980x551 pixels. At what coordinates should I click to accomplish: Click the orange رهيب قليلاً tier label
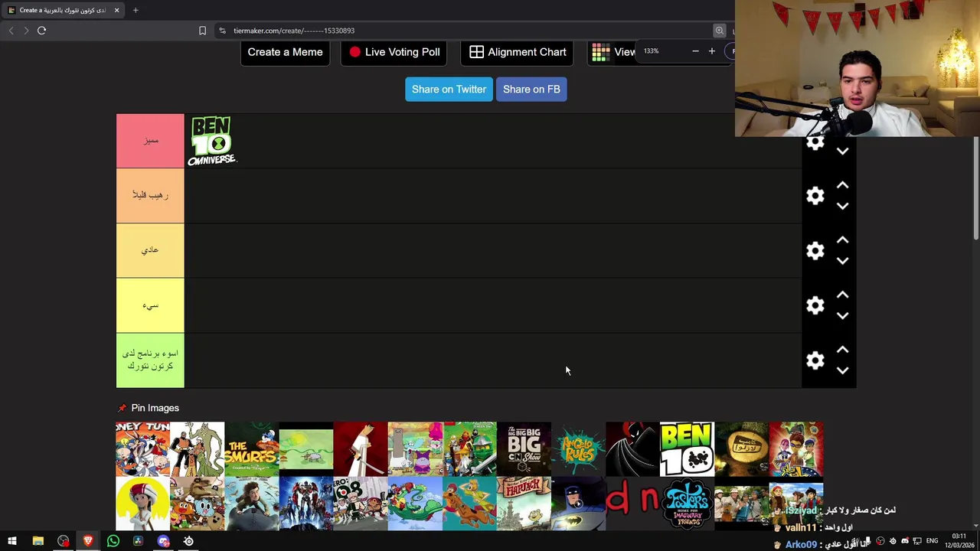point(150,196)
